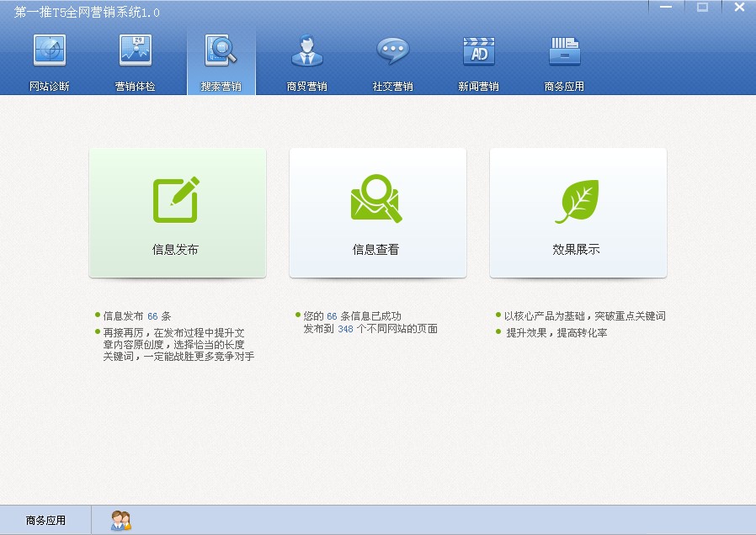Screen dimensions: 756x535
Task: Click the 66 count after 信息发布
Action: pos(152,316)
